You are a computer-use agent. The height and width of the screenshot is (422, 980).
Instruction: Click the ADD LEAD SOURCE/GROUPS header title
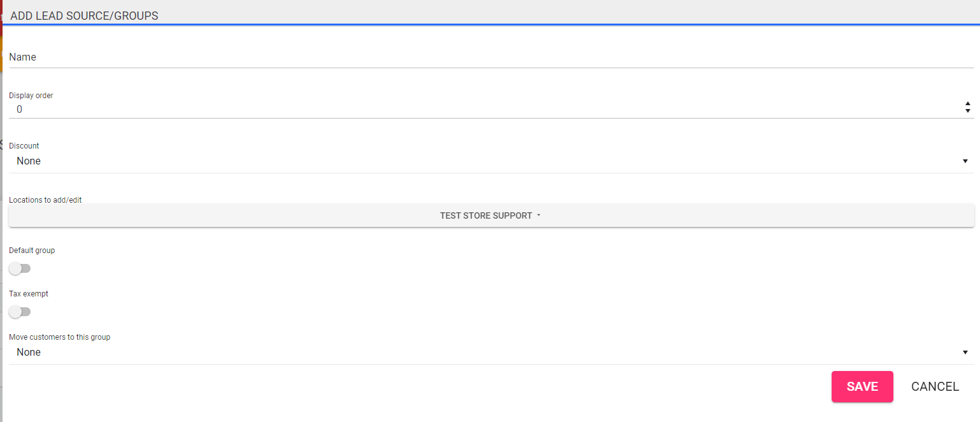(84, 16)
